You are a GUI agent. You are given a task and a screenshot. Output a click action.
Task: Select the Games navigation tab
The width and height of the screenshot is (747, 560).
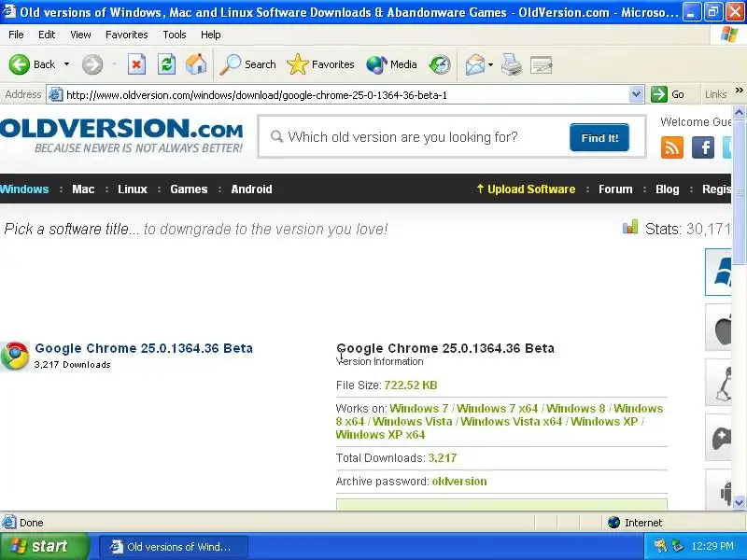pos(189,189)
